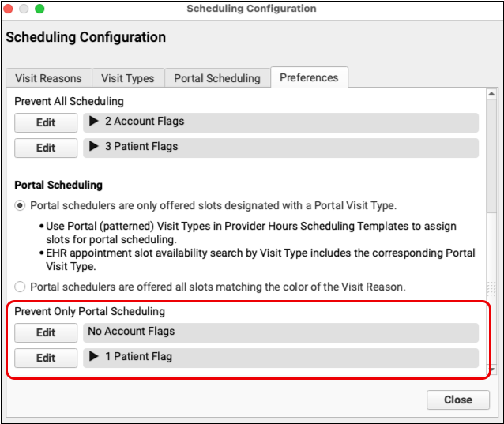Click the yellow minimize window button
504x424 pixels.
pos(24,9)
